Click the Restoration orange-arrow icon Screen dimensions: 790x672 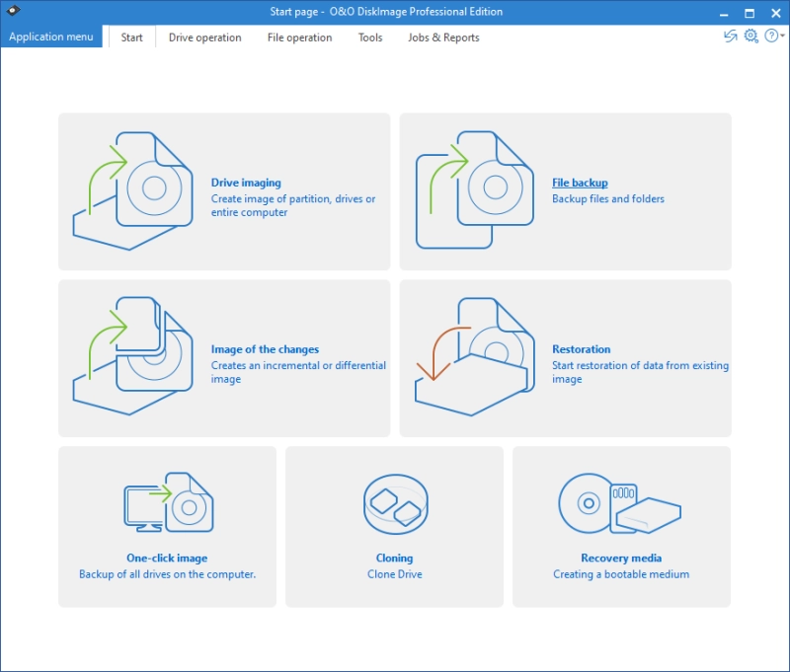coord(475,356)
